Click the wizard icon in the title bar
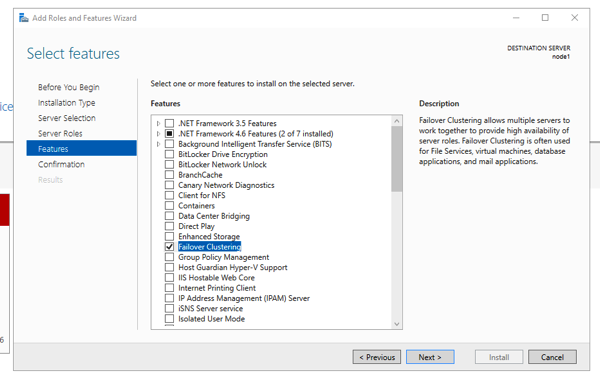The width and height of the screenshot is (600, 384). coord(24,18)
